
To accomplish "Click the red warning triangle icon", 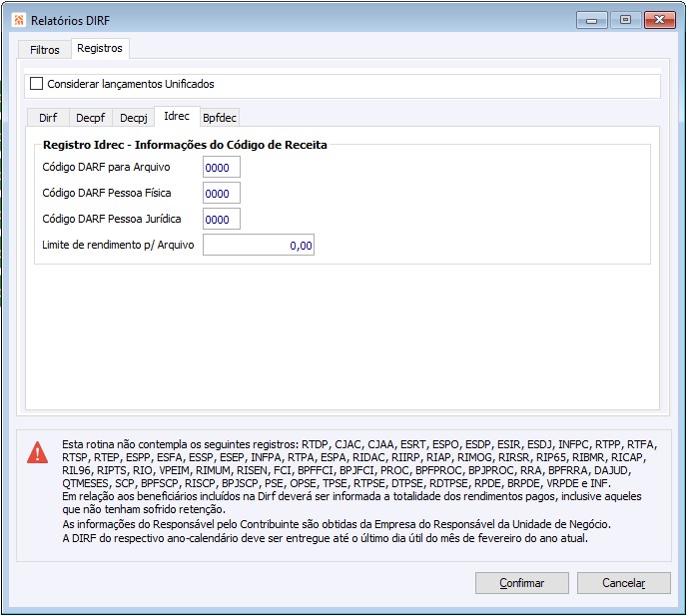I will click(38, 452).
